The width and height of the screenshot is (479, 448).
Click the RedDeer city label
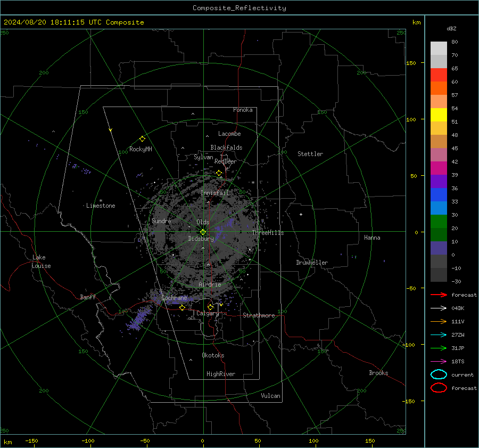point(226,161)
